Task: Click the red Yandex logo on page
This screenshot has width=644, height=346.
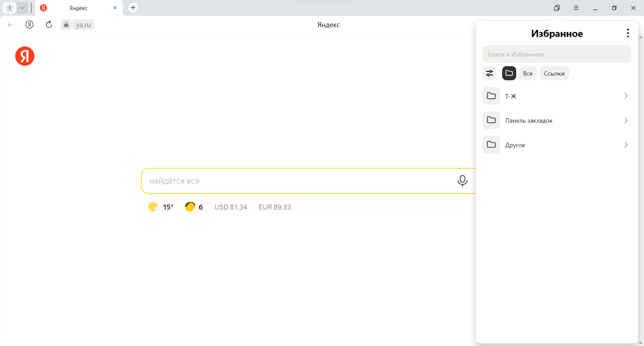Action: (x=25, y=56)
